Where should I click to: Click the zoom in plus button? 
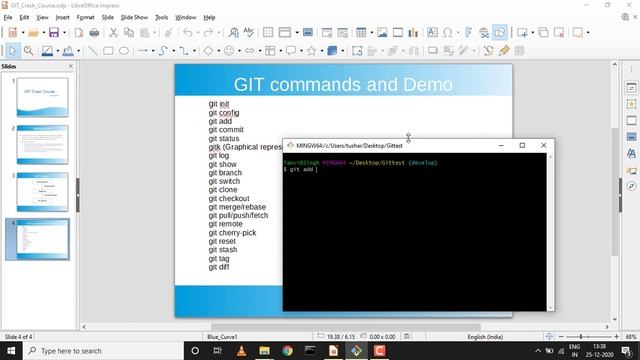tap(616, 337)
